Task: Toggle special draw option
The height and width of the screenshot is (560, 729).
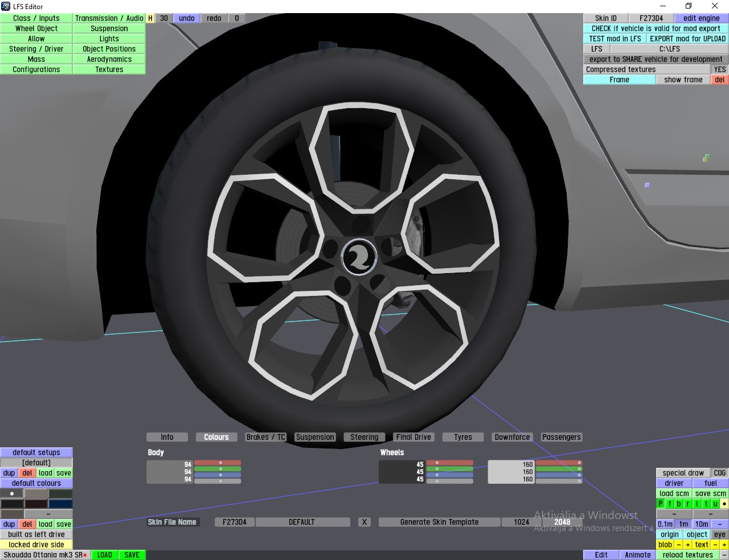Action: click(x=683, y=473)
